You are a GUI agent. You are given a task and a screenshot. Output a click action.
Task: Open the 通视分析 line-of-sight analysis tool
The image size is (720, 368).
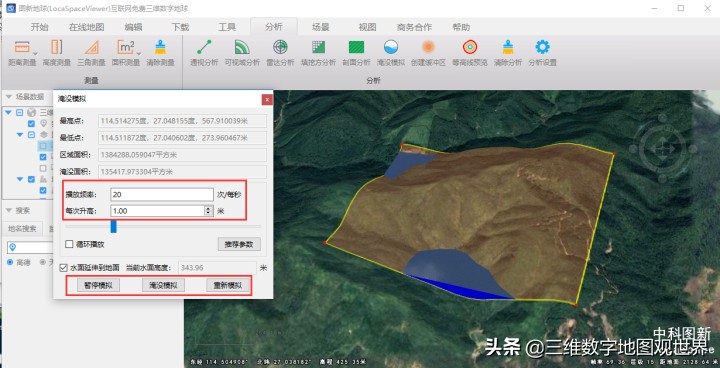204,53
